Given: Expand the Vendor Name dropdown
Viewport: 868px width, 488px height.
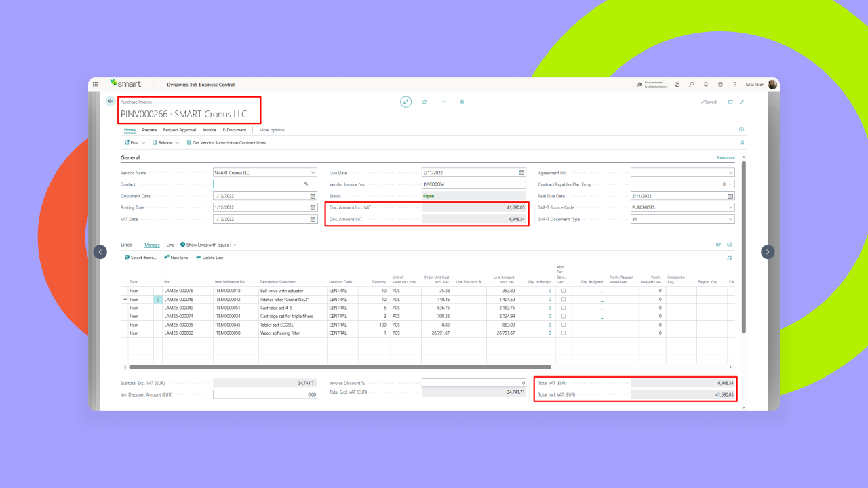Looking at the screenshot, I should [313, 173].
